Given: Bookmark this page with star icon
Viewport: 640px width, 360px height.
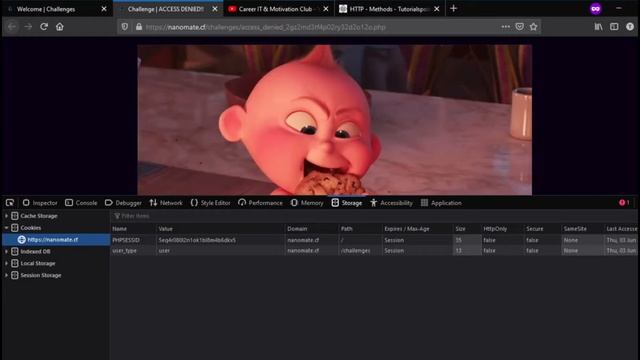Looking at the screenshot, I should [x=533, y=27].
